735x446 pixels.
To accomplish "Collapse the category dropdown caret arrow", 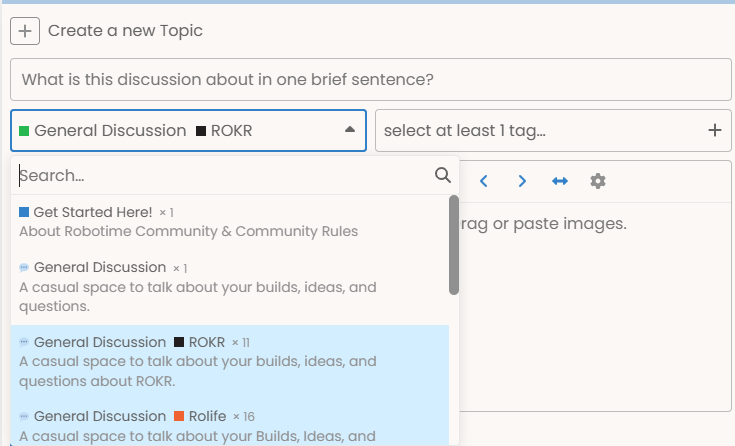I will pyautogui.click(x=350, y=129).
